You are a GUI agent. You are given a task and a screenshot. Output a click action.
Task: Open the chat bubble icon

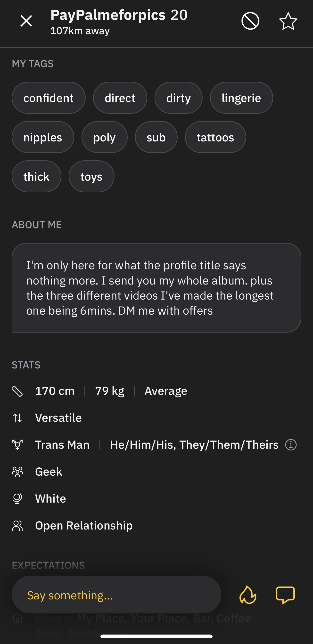pyautogui.click(x=285, y=595)
